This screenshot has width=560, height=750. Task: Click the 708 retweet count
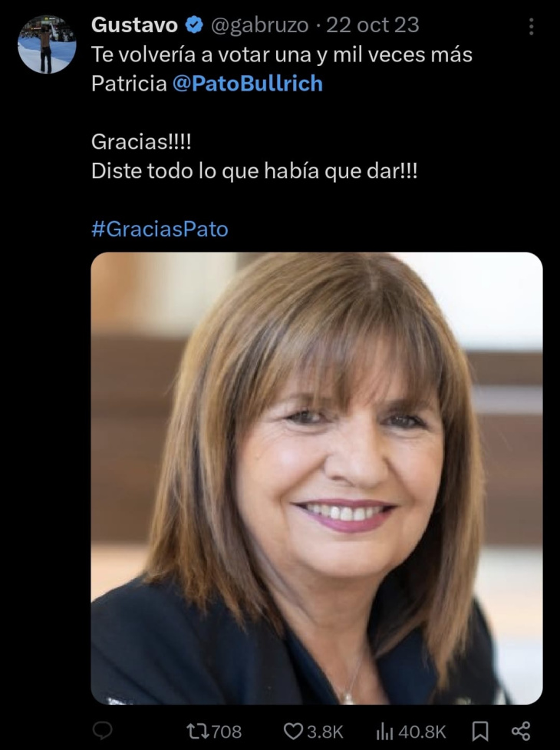tap(226, 732)
